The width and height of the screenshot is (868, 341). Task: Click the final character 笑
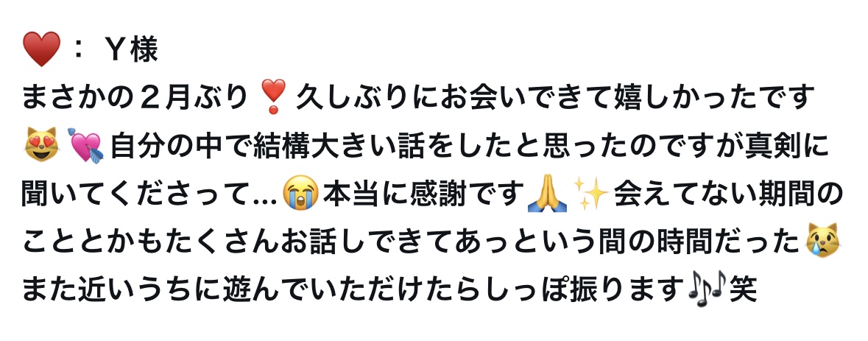click(x=742, y=289)
